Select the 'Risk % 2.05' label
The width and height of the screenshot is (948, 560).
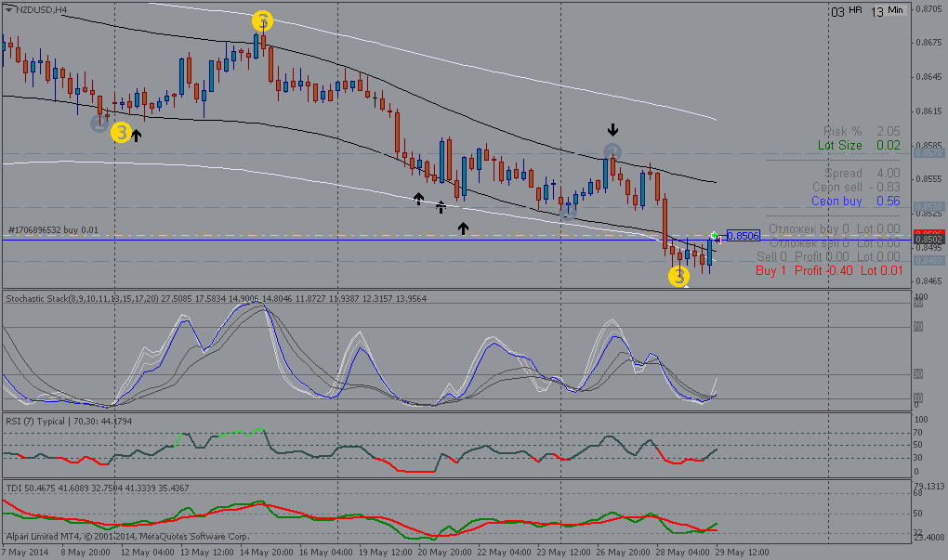(862, 131)
